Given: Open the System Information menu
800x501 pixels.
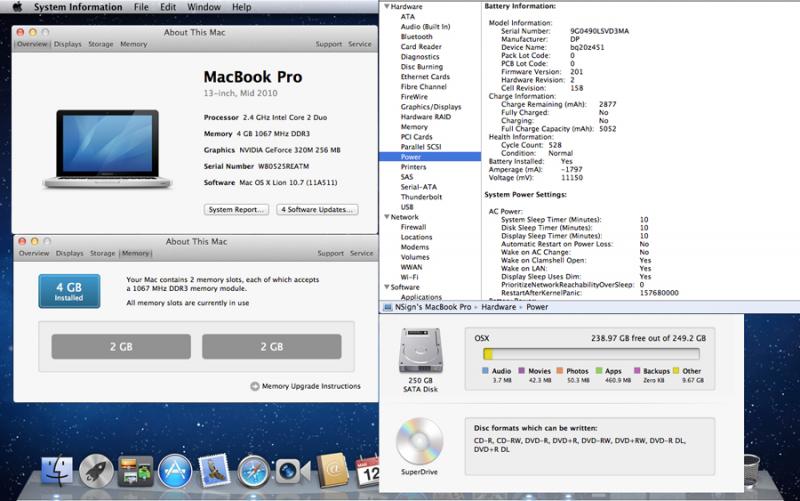Looking at the screenshot, I should [x=78, y=7].
